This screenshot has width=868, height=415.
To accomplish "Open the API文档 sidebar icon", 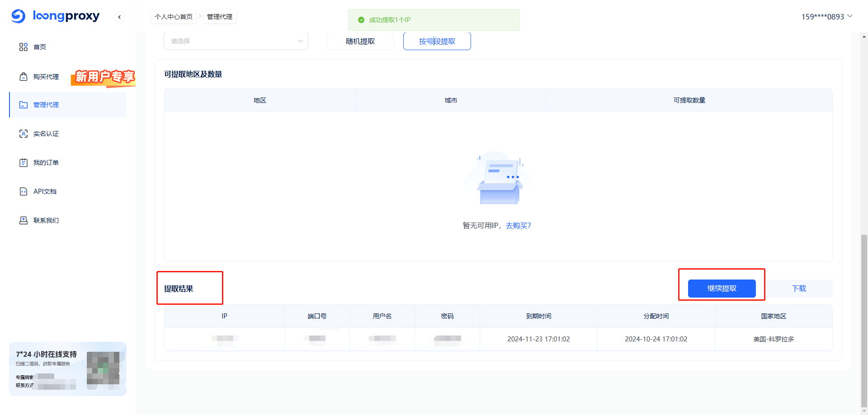I will coord(24,191).
